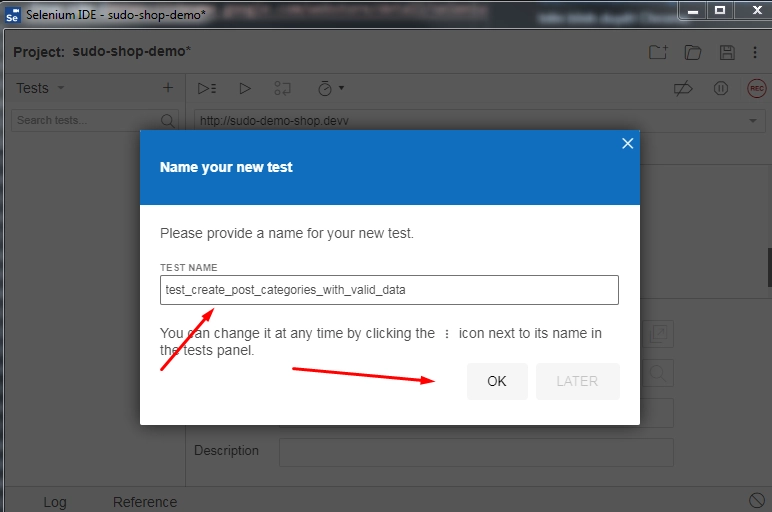Image resolution: width=772 pixels, height=512 pixels.
Task: Click the TEST NAME input field
Action: [x=389, y=290]
